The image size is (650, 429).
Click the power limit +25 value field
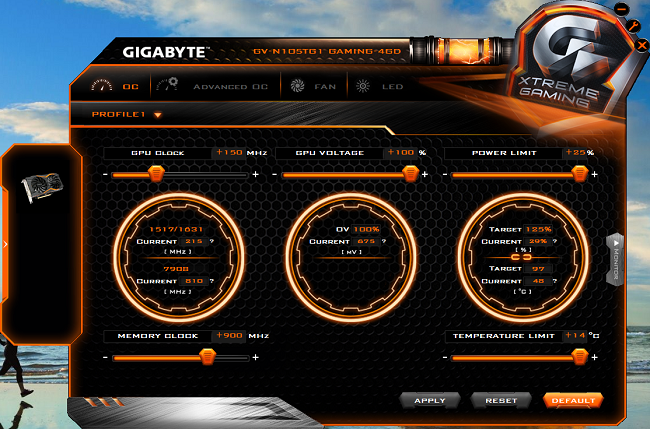[576, 153]
